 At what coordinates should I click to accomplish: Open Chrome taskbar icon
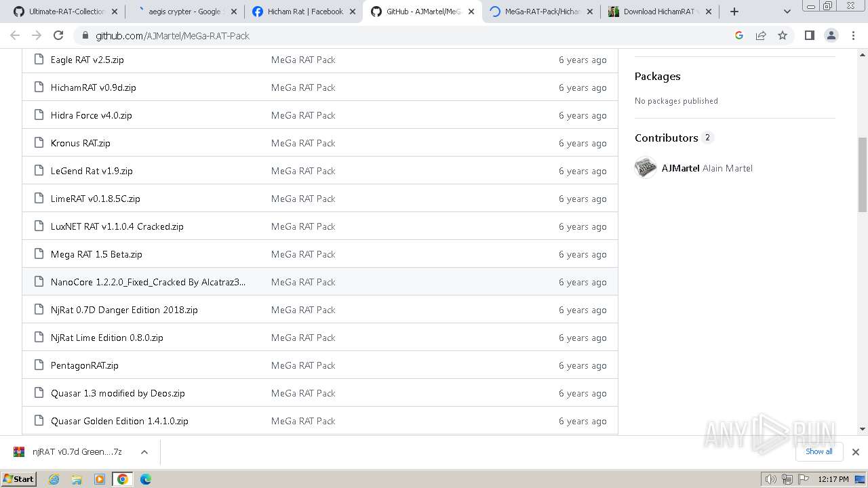(x=122, y=479)
